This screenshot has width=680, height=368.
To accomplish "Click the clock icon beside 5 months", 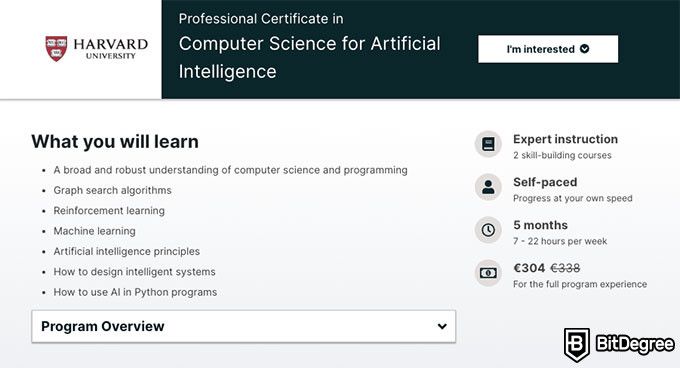I will (488, 230).
